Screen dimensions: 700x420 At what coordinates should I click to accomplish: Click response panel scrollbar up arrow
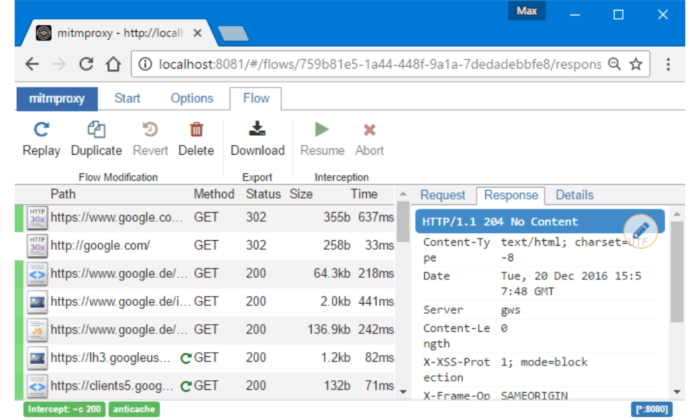[x=677, y=214]
